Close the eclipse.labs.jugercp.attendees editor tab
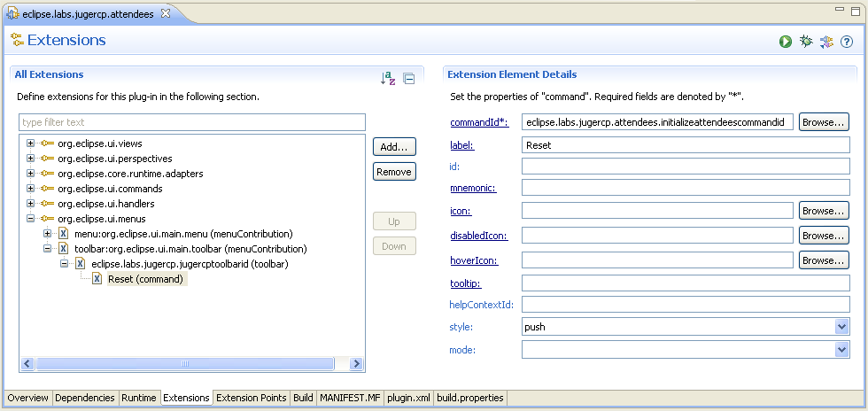This screenshot has height=411, width=868. (166, 12)
